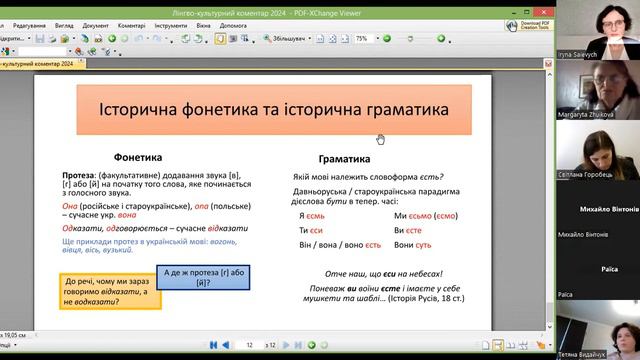
Task: Select the continuous facing layout icon
Action: pos(523,345)
